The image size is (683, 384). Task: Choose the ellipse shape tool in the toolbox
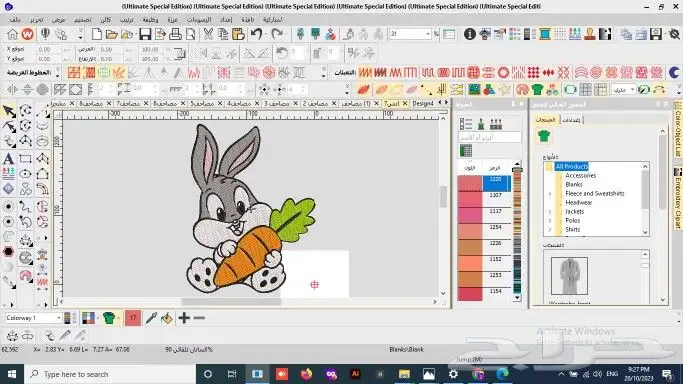25,174
